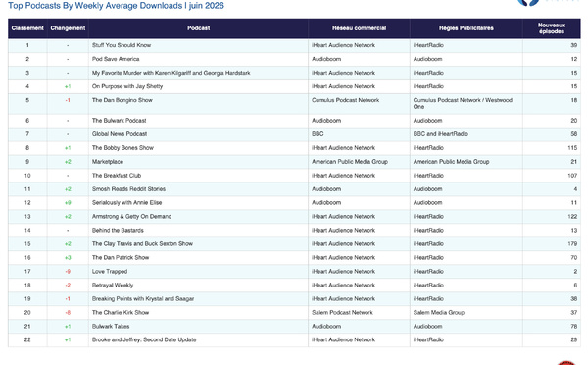Select Brooke and Jeffrey: Second Date Update

tap(144, 340)
